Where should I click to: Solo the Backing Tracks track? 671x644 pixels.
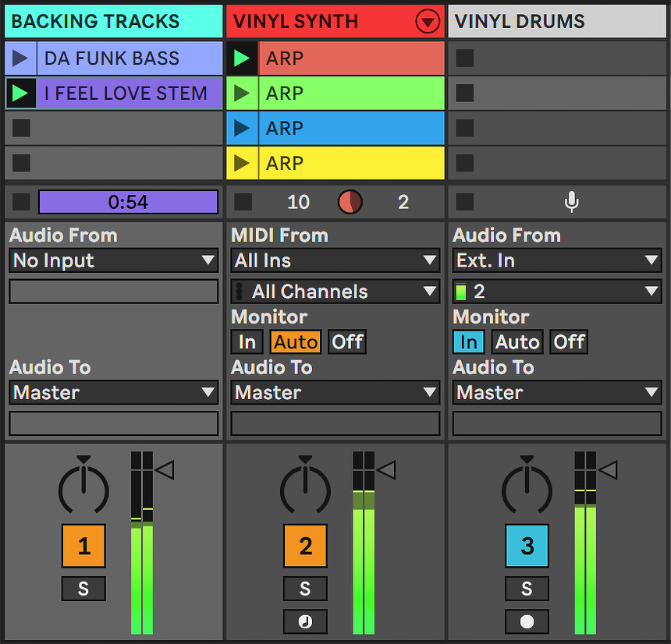[x=83, y=589]
